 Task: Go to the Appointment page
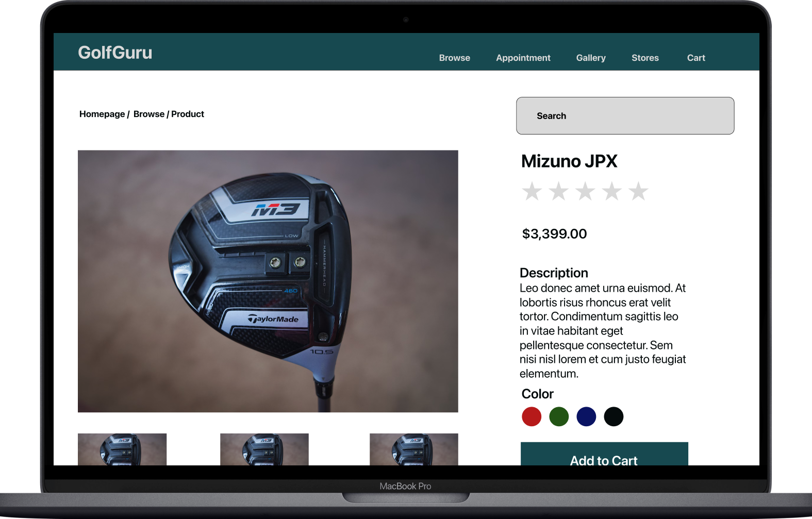[523, 58]
